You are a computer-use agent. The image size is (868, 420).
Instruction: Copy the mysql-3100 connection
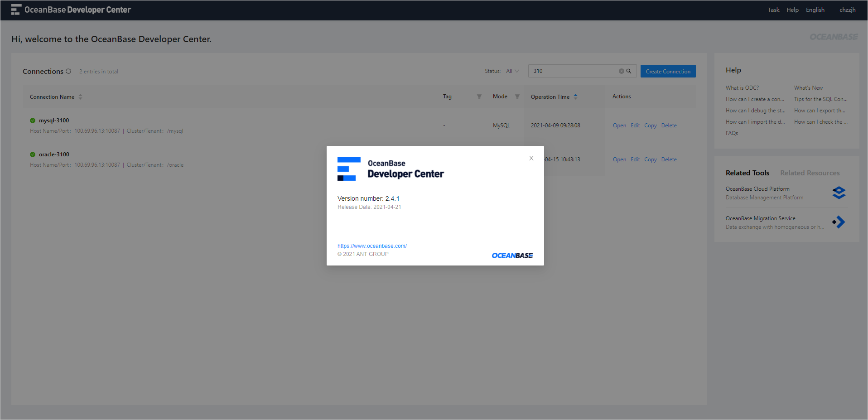(651, 126)
